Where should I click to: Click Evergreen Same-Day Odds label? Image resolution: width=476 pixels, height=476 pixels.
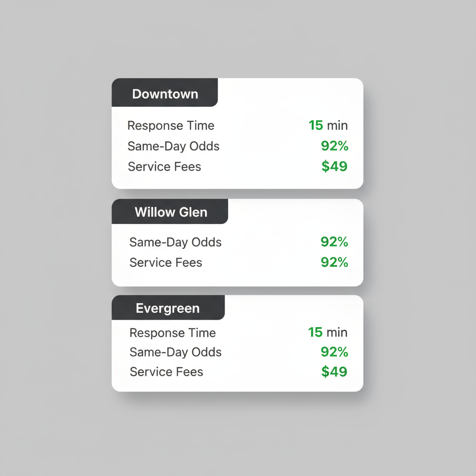(x=175, y=352)
